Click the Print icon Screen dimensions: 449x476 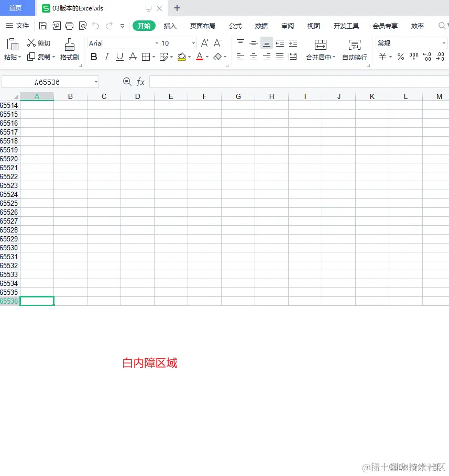coord(69,26)
